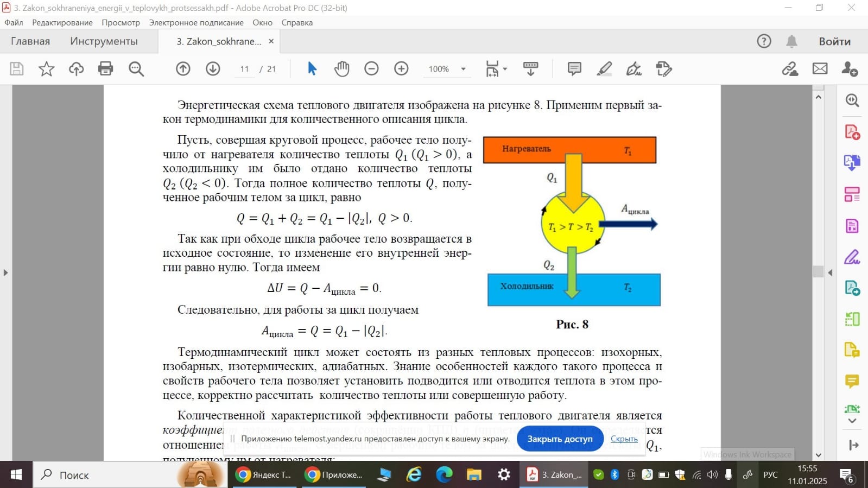Image resolution: width=868 pixels, height=488 pixels.
Task: Switch to the Инструменты tab
Action: (x=104, y=41)
